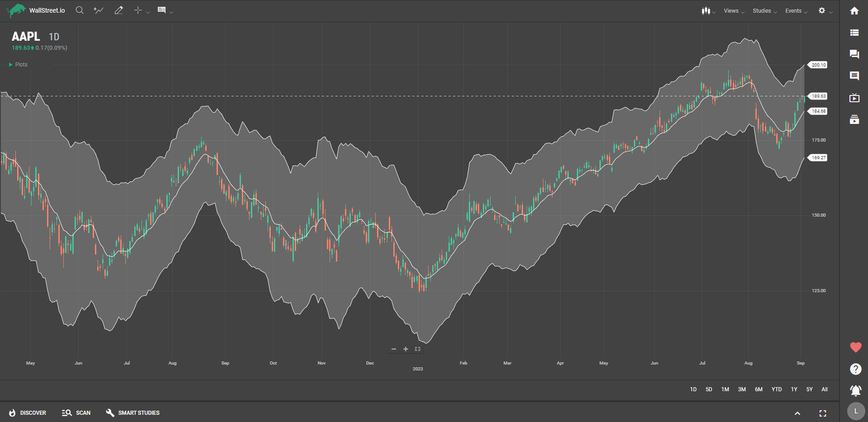Open the Studies menu
Image resolution: width=868 pixels, height=422 pixels.
click(764, 11)
